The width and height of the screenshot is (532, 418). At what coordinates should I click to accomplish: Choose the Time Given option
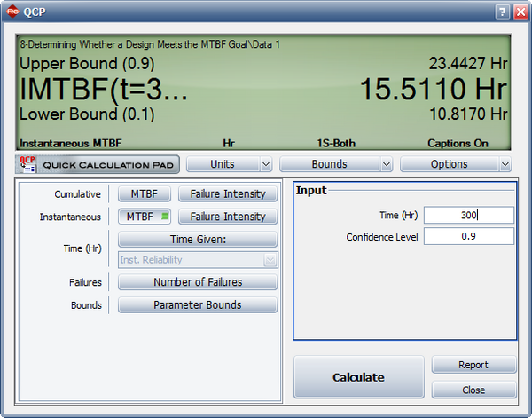point(198,240)
